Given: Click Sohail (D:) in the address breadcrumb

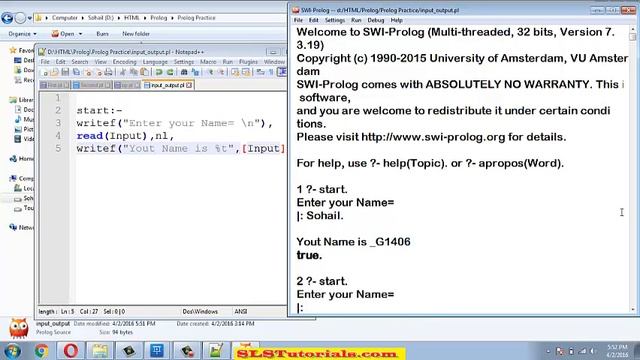Looking at the screenshot, I should (101, 18).
